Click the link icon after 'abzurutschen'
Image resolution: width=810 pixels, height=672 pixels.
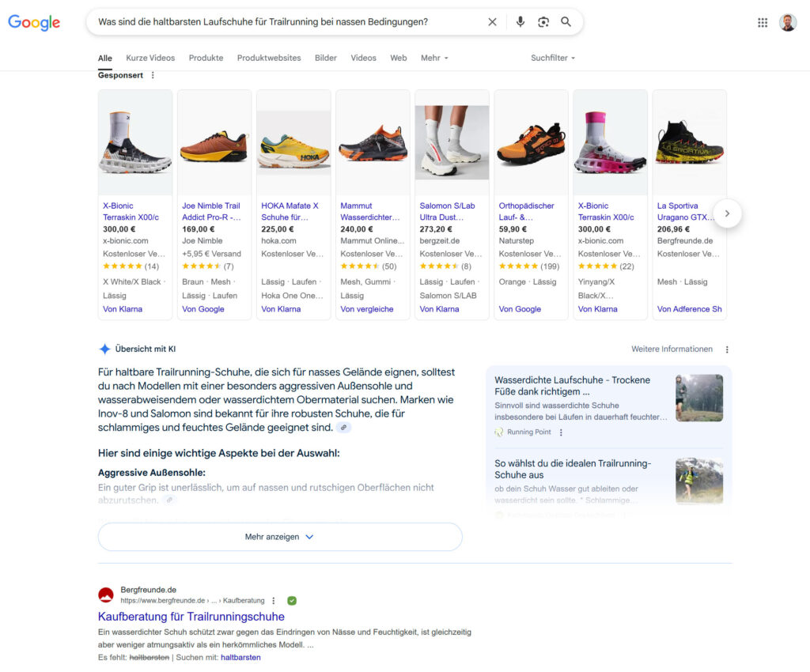(169, 500)
